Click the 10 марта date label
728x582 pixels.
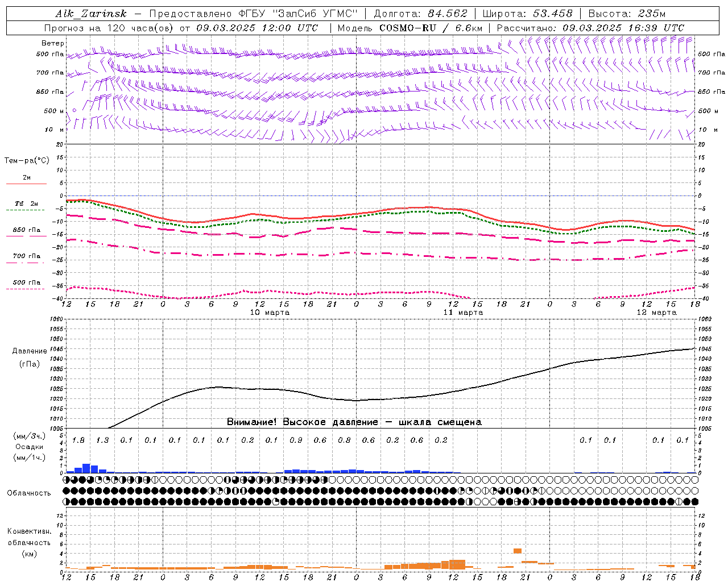tap(270, 313)
